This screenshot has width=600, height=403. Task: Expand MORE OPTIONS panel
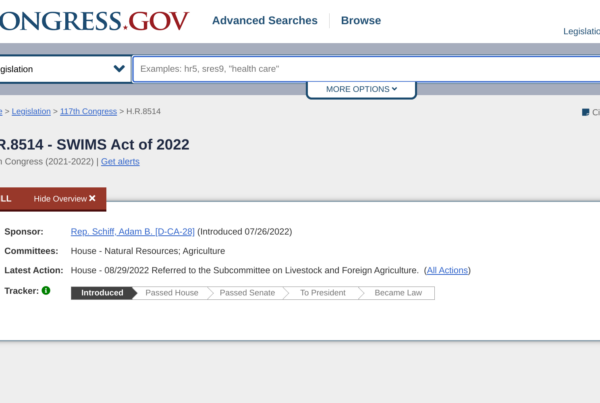[361, 89]
